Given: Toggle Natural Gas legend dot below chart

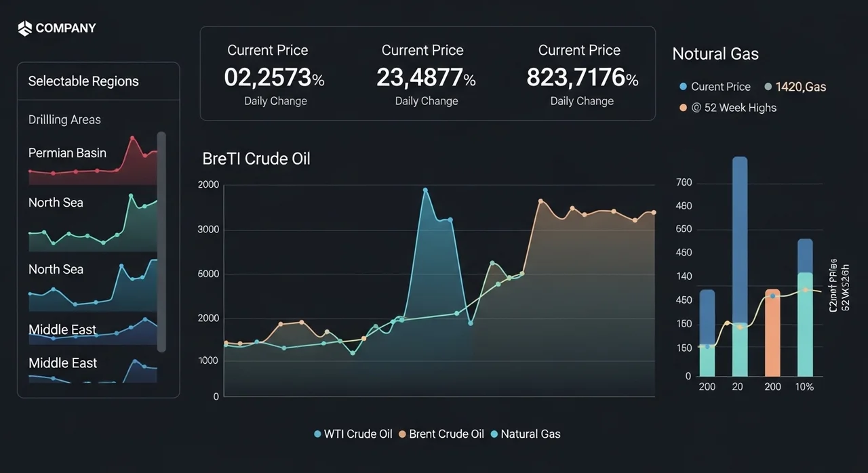Looking at the screenshot, I should (494, 434).
